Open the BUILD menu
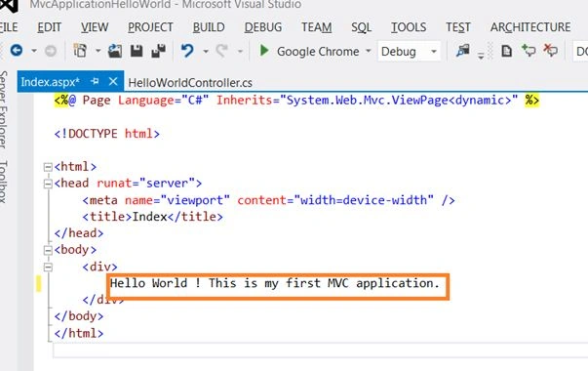 tap(209, 27)
